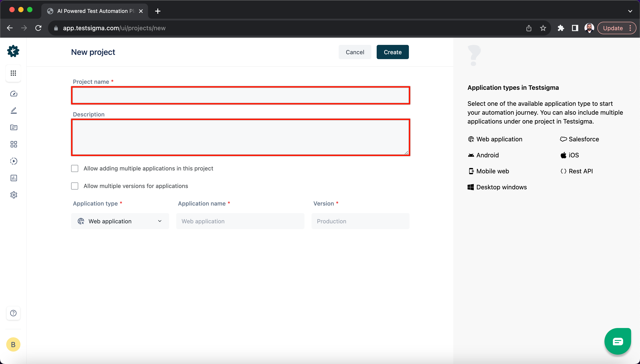Open the test data folder icon
The width and height of the screenshot is (640, 364).
click(x=14, y=127)
